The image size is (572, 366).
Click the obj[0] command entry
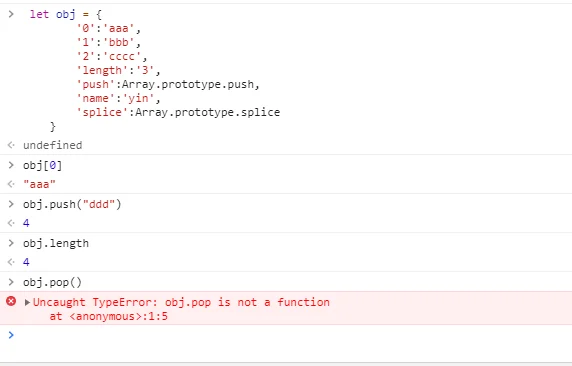43,166
